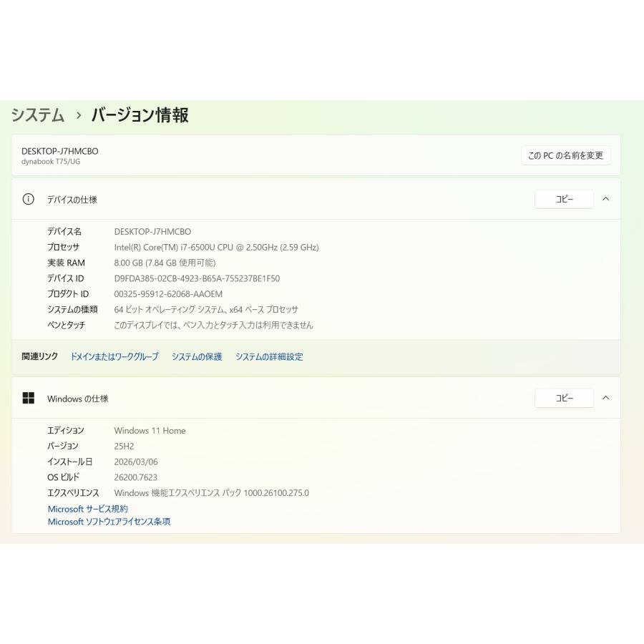The height and width of the screenshot is (644, 644).
Task: Select system type 64 ビット value
Action: pyautogui.click(x=206, y=310)
